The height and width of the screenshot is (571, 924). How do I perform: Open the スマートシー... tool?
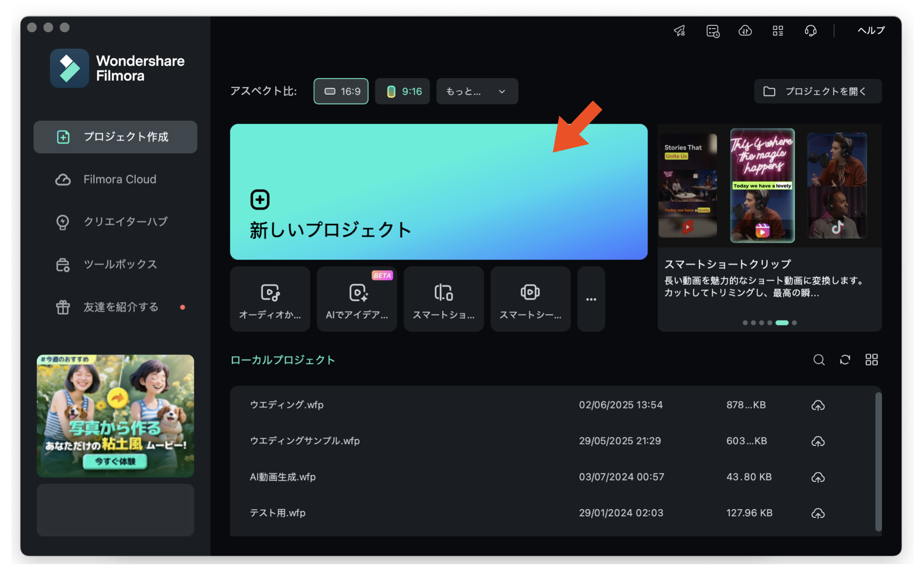[x=530, y=299]
